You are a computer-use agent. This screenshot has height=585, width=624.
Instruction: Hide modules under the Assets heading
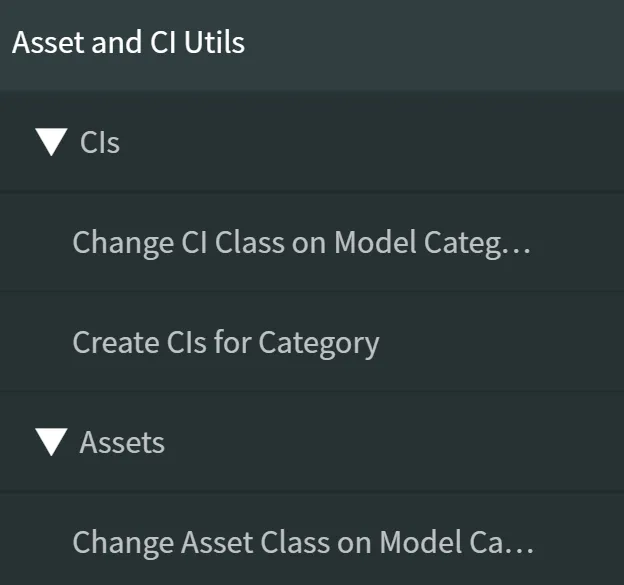pyautogui.click(x=51, y=442)
